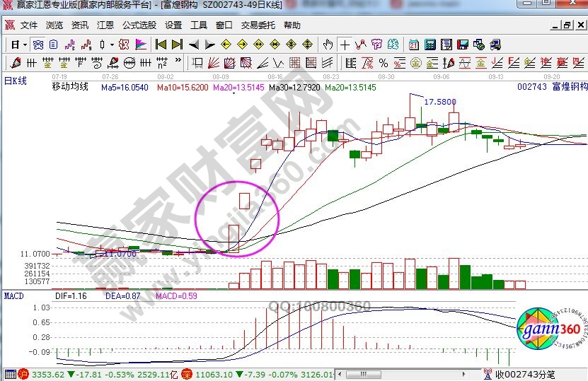Open the 交易委托 menu

click(x=258, y=25)
